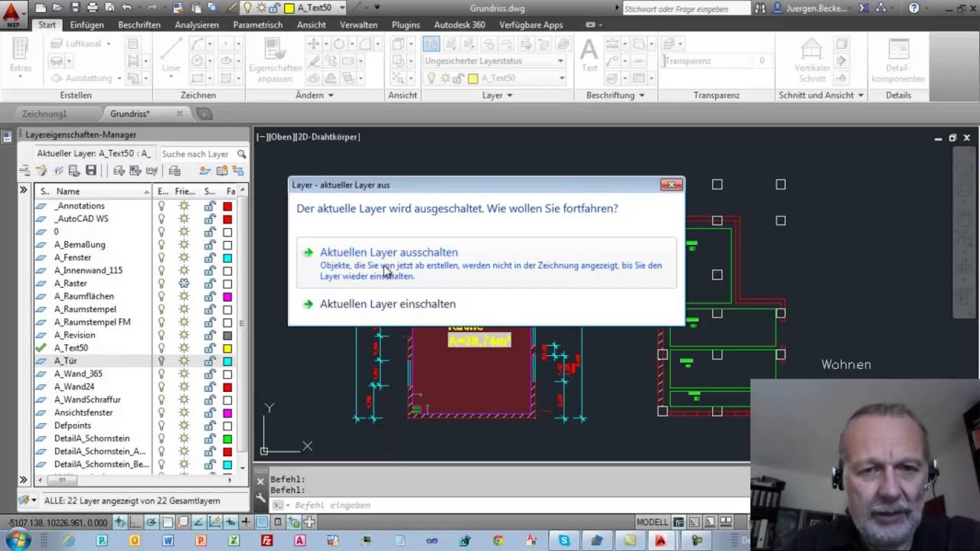Image resolution: width=980 pixels, height=551 pixels.
Task: Click the Linie drawing tool
Action: [x=171, y=57]
